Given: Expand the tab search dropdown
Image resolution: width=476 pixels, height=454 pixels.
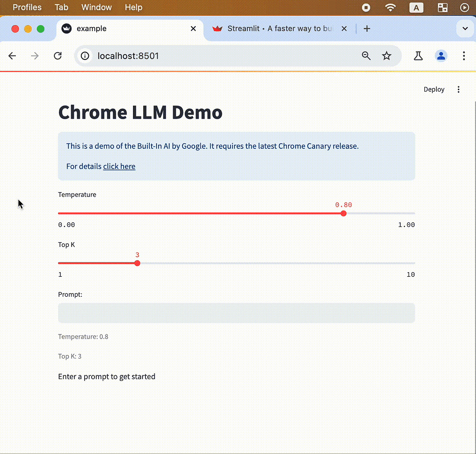Looking at the screenshot, I should coord(465,28).
